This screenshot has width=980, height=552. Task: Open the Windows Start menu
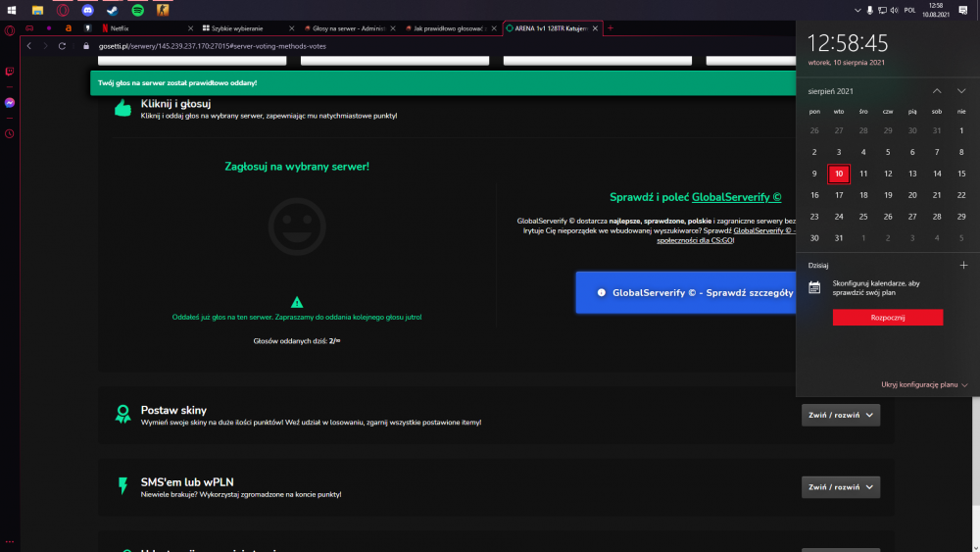tap(11, 10)
